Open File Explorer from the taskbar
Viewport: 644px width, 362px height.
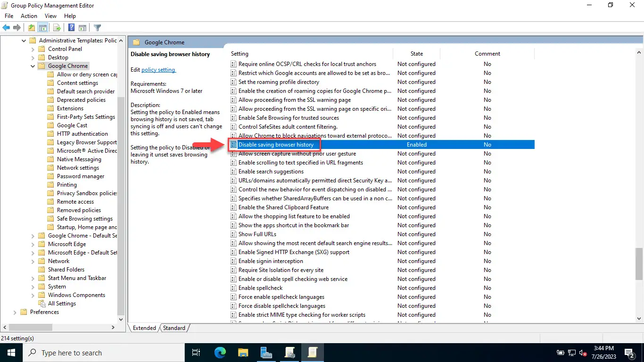243,353
